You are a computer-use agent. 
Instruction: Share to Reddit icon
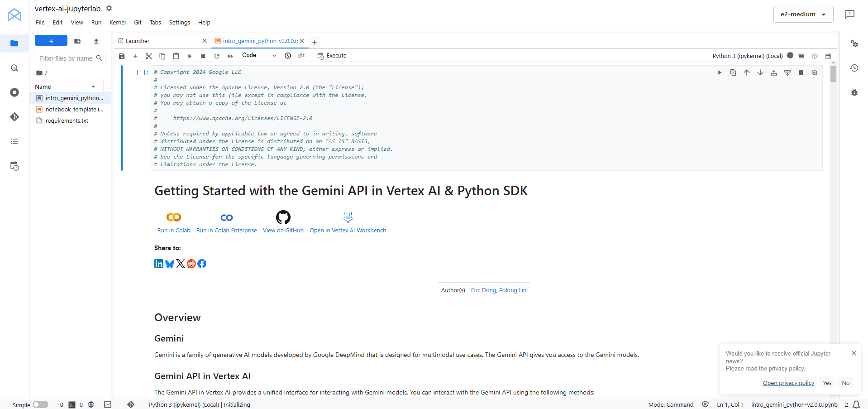click(191, 264)
